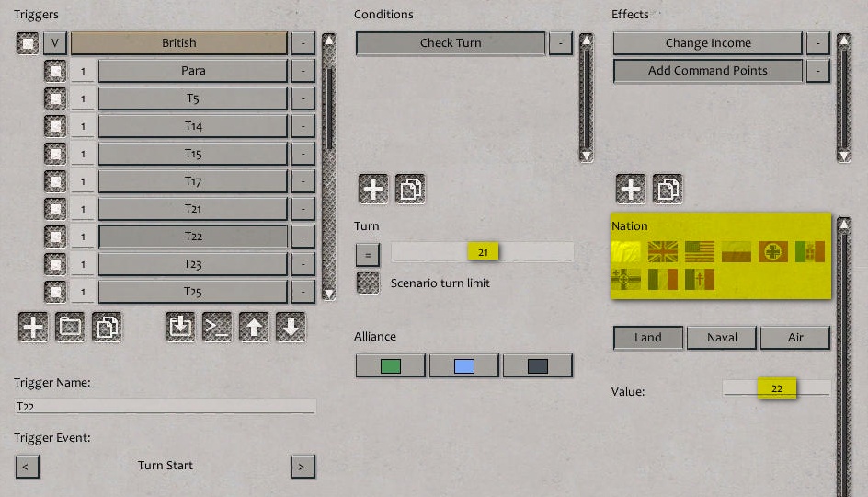Image resolution: width=868 pixels, height=497 pixels.
Task: Switch to previous Trigger Event with left arrow
Action: tap(28, 467)
